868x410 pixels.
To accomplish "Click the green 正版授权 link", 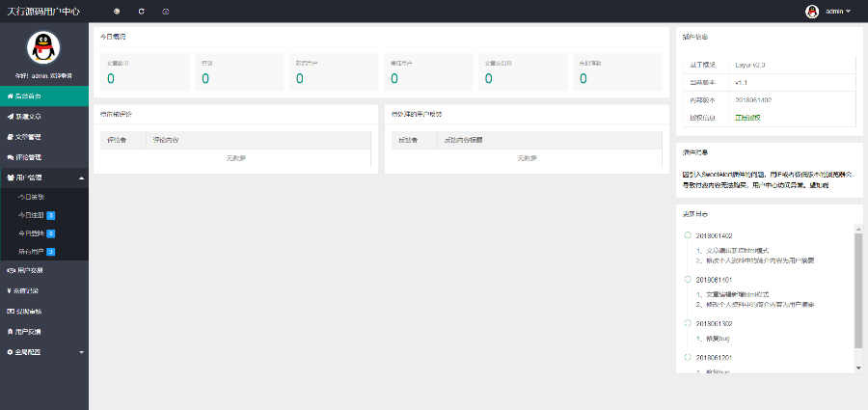I will [747, 118].
